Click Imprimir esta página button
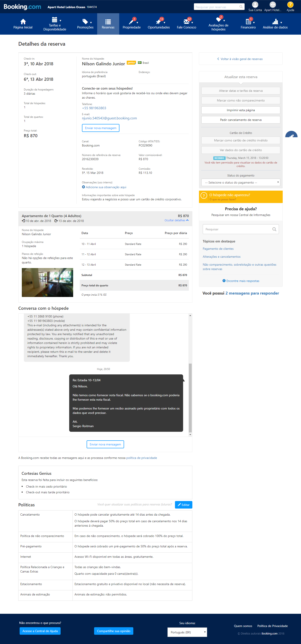301x644 pixels. pos(241,110)
